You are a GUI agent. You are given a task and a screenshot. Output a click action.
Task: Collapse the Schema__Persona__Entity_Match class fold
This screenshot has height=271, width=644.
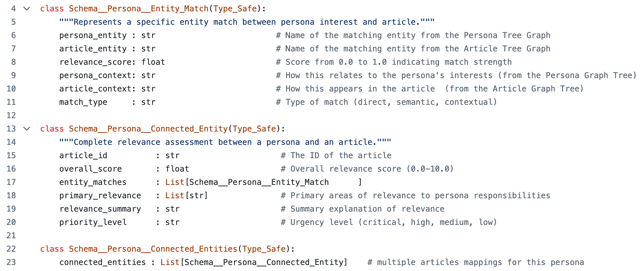27,9
